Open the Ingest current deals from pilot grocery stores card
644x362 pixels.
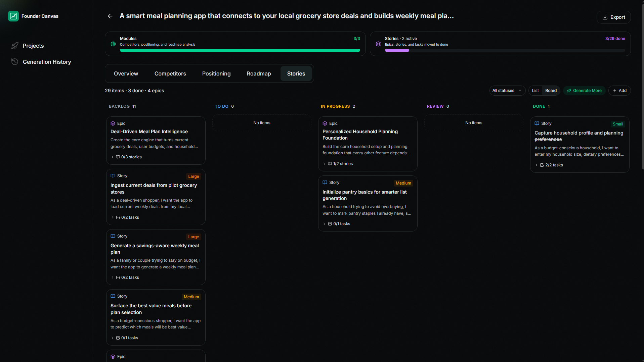point(156,197)
